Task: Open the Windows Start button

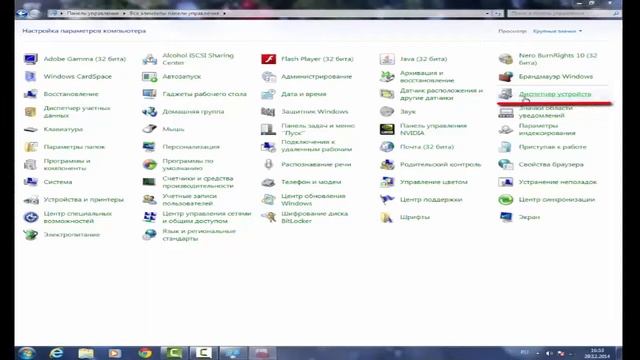Action: click(x=26, y=353)
